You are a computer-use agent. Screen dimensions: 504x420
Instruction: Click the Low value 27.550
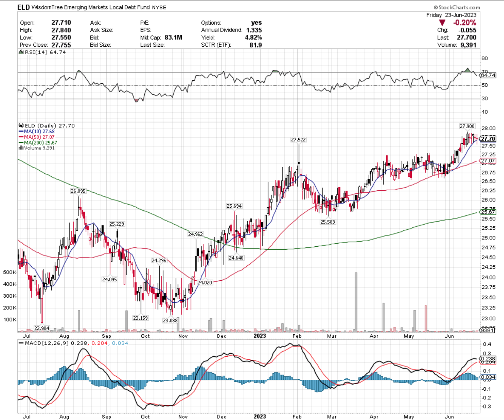pyautogui.click(x=61, y=37)
